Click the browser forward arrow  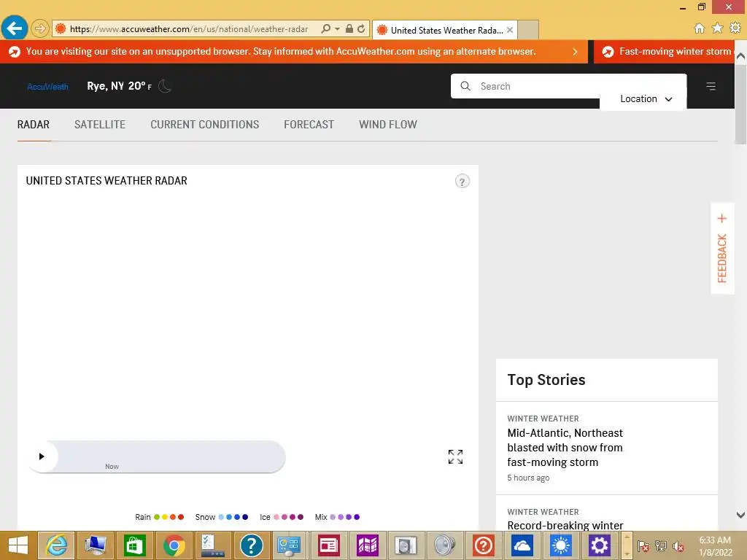point(40,28)
